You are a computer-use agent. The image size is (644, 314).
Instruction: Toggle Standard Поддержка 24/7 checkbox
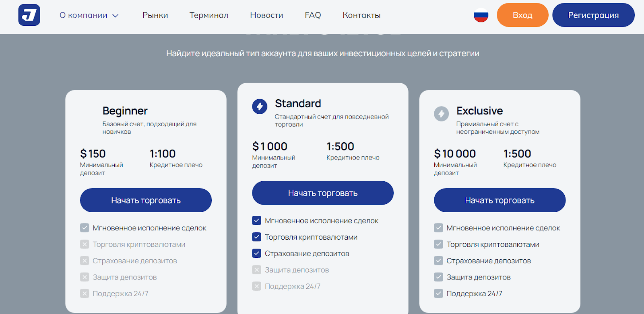point(256,286)
